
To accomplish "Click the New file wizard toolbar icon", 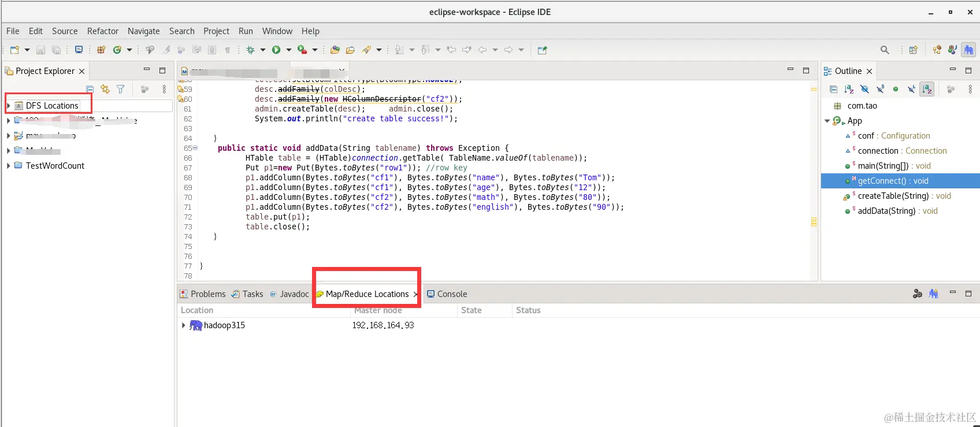I will click(x=14, y=50).
